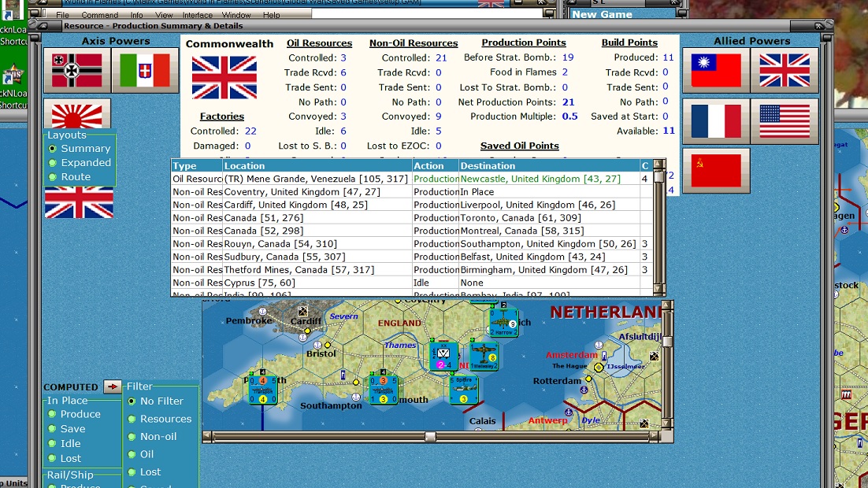Click the red arrow button beside COMPUTED
Image resolution: width=868 pixels, height=488 pixels.
(113, 386)
